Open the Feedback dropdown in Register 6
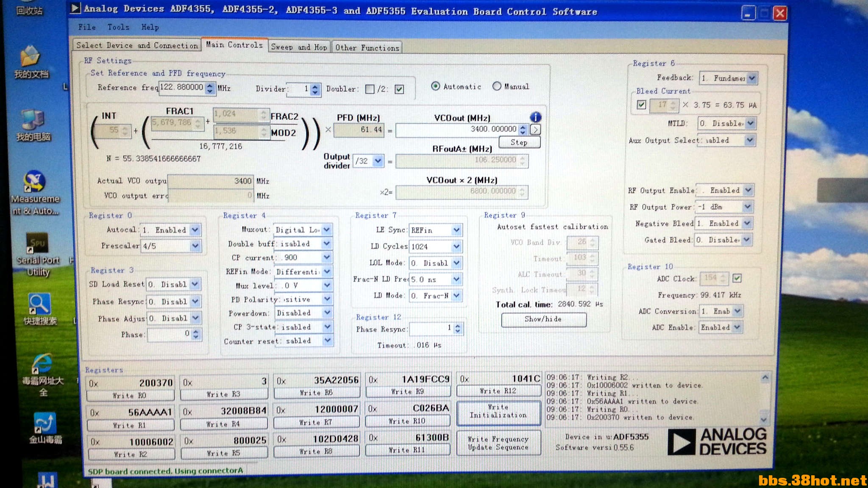 tap(728, 78)
